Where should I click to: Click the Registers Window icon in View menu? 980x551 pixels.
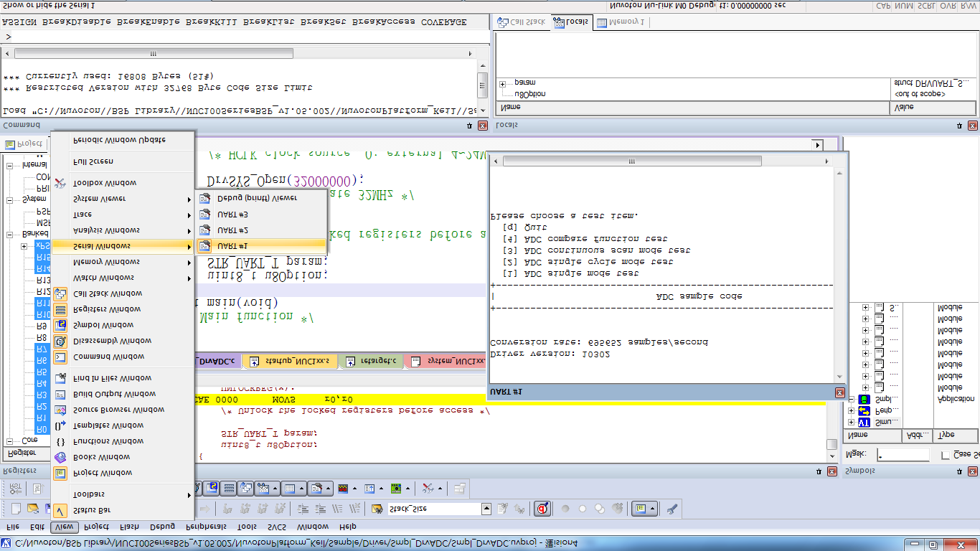coord(60,309)
